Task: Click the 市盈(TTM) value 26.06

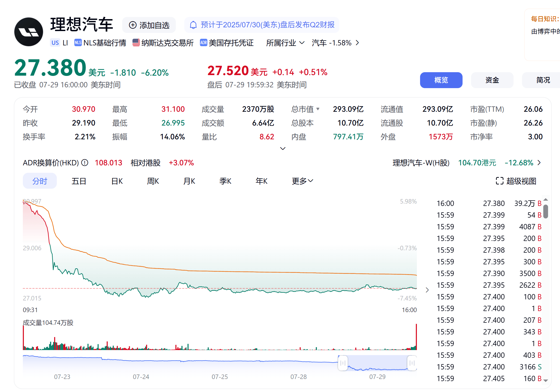Action: click(533, 109)
